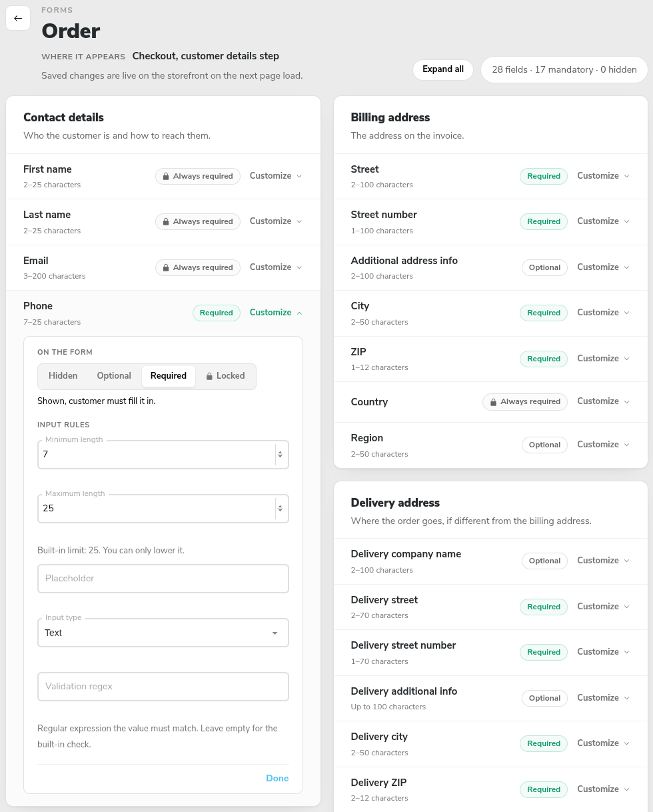The image size is (653, 812).
Task: Click the Delivery address heading
Action: click(395, 503)
